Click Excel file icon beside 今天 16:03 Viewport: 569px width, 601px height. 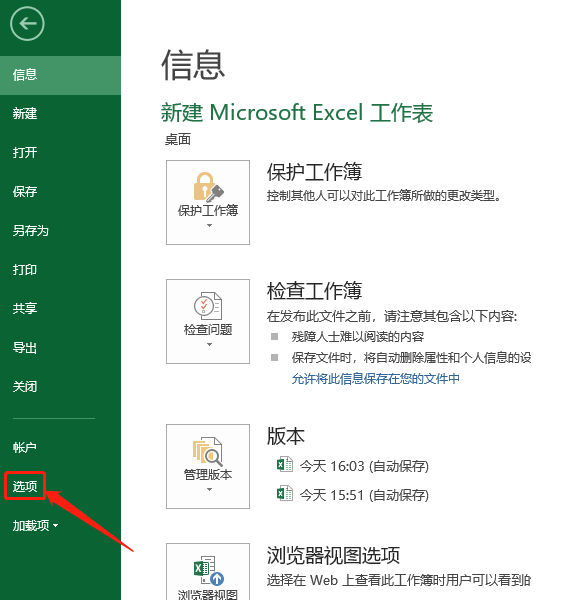285,465
